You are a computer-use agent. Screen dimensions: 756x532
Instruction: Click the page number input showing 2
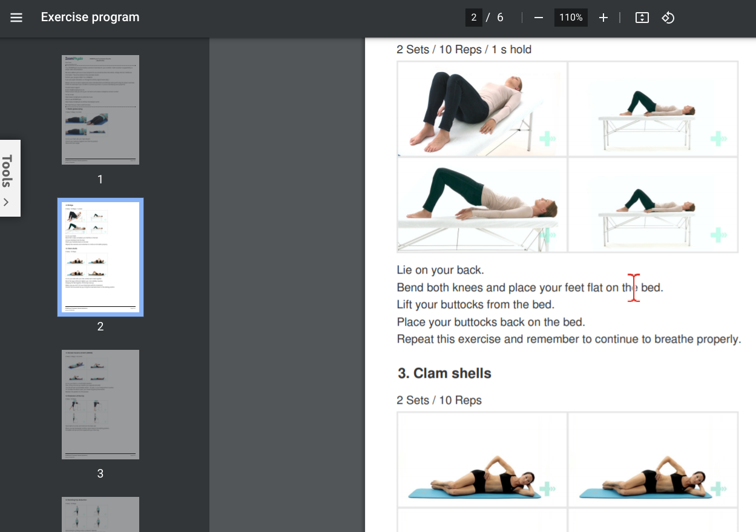coord(474,18)
